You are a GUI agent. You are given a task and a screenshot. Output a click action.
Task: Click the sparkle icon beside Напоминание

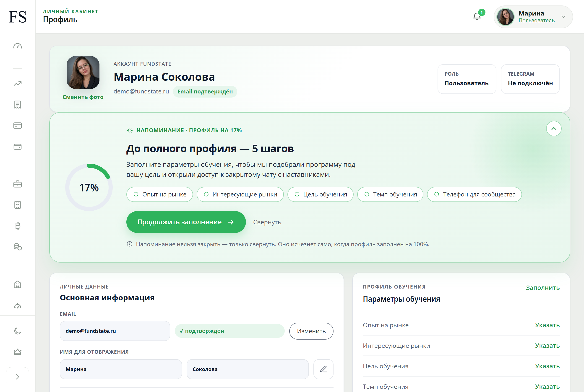130,130
